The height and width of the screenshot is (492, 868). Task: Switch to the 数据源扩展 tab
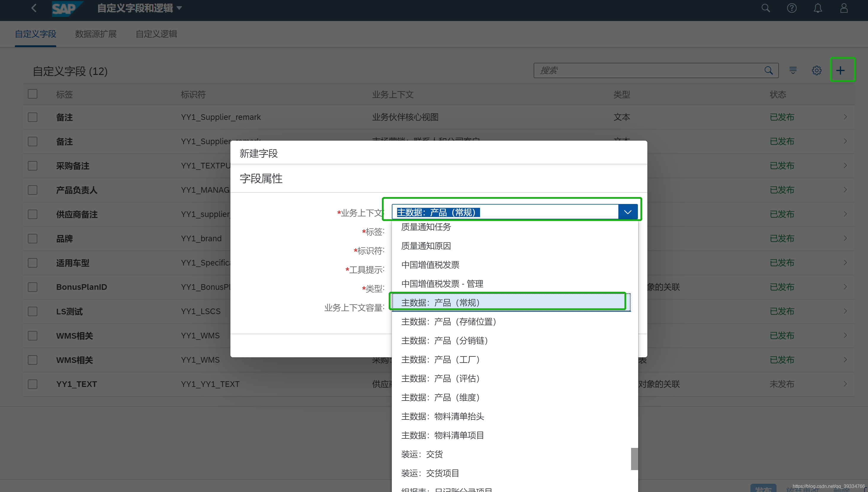point(96,34)
